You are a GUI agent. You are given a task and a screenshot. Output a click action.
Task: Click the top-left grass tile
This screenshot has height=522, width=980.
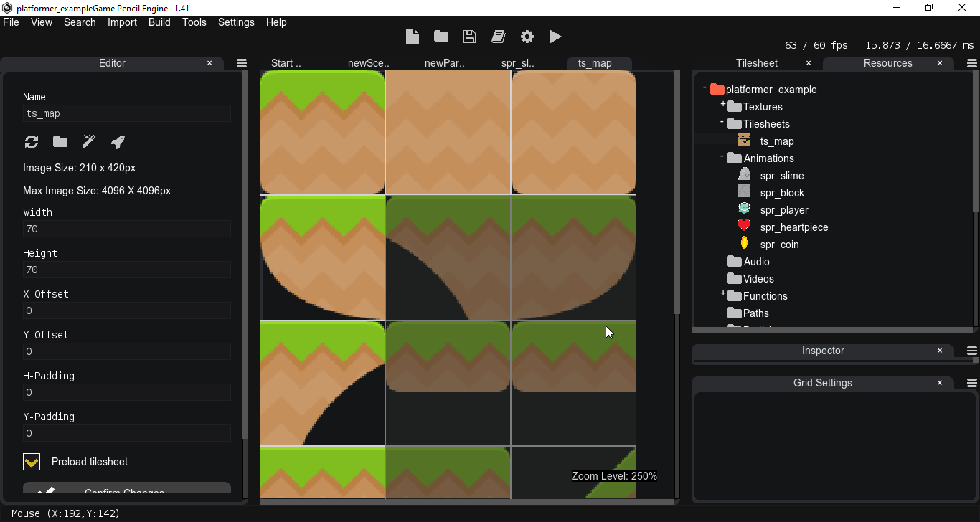pyautogui.click(x=323, y=132)
